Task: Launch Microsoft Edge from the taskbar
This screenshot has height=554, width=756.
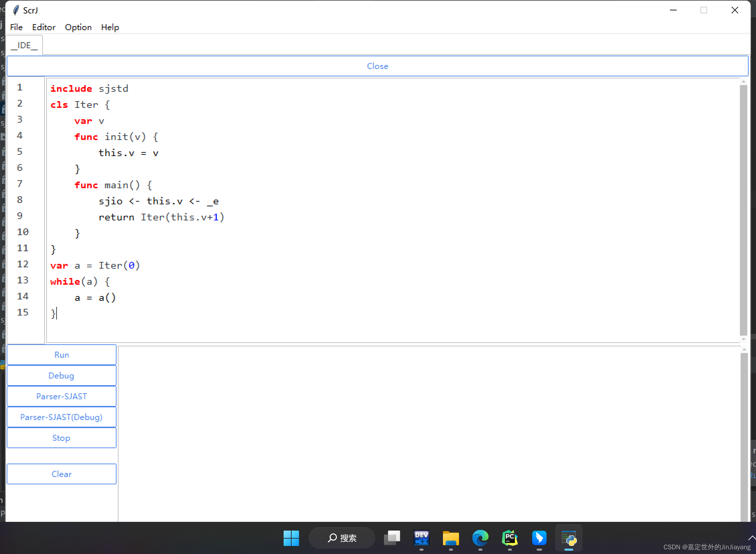Action: coord(480,538)
